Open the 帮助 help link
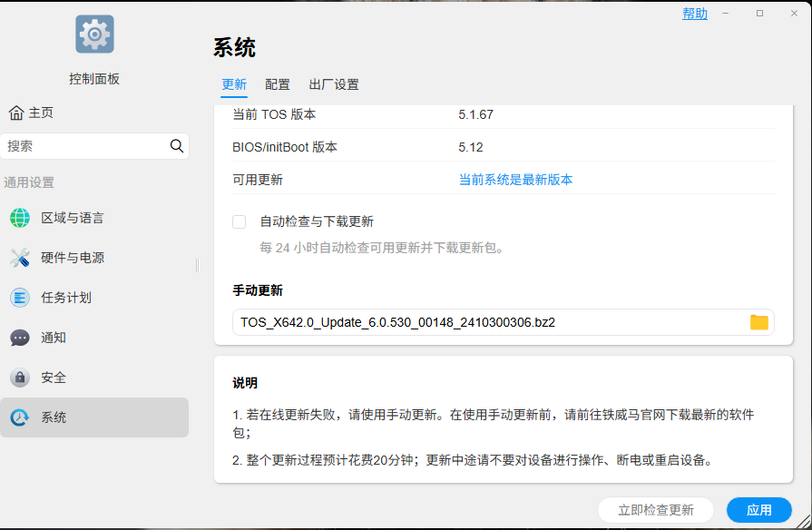The height and width of the screenshot is (530, 812). pyautogui.click(x=694, y=14)
